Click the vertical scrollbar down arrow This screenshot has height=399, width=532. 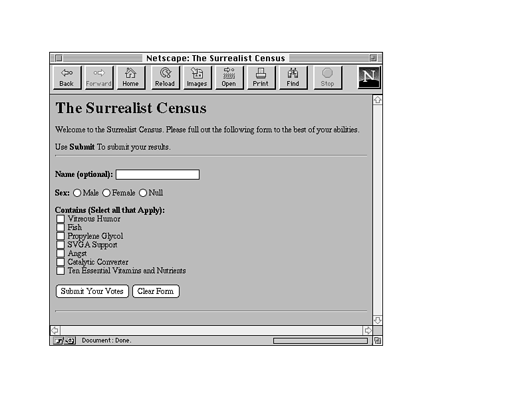coord(378,320)
